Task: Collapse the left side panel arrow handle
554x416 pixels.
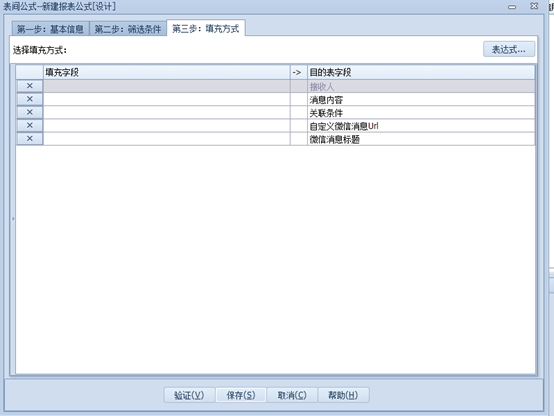Action: click(13, 219)
